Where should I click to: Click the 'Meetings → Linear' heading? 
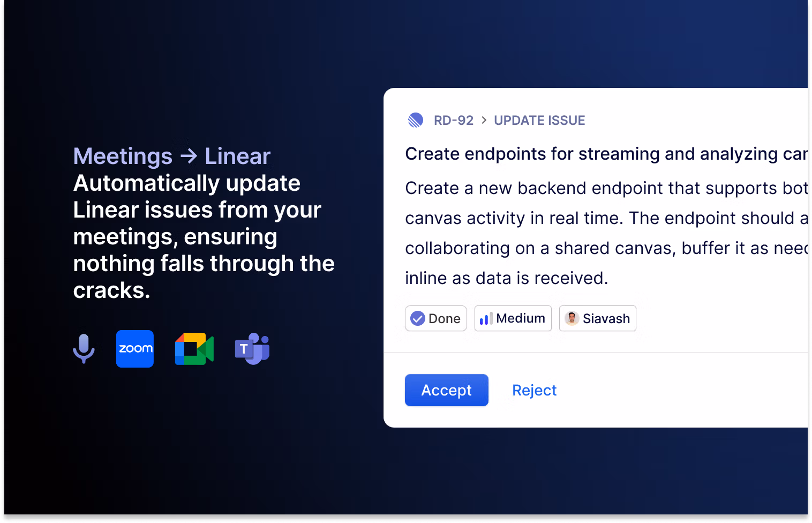(x=172, y=156)
